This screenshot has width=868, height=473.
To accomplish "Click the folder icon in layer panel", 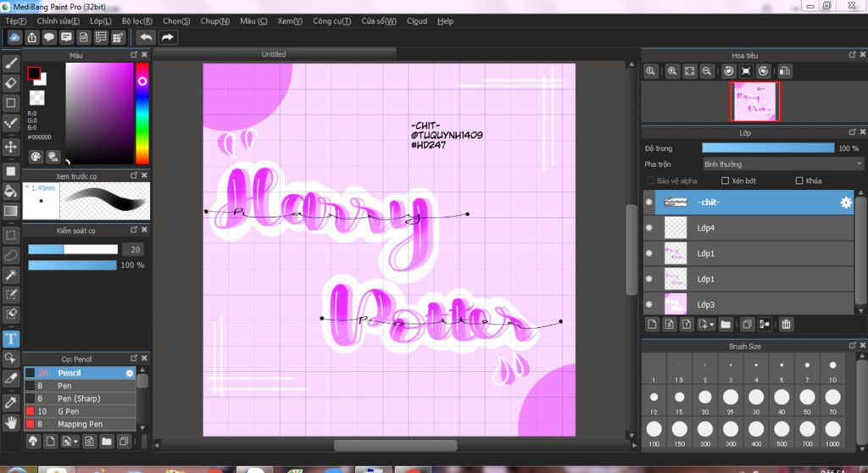I will point(726,325).
